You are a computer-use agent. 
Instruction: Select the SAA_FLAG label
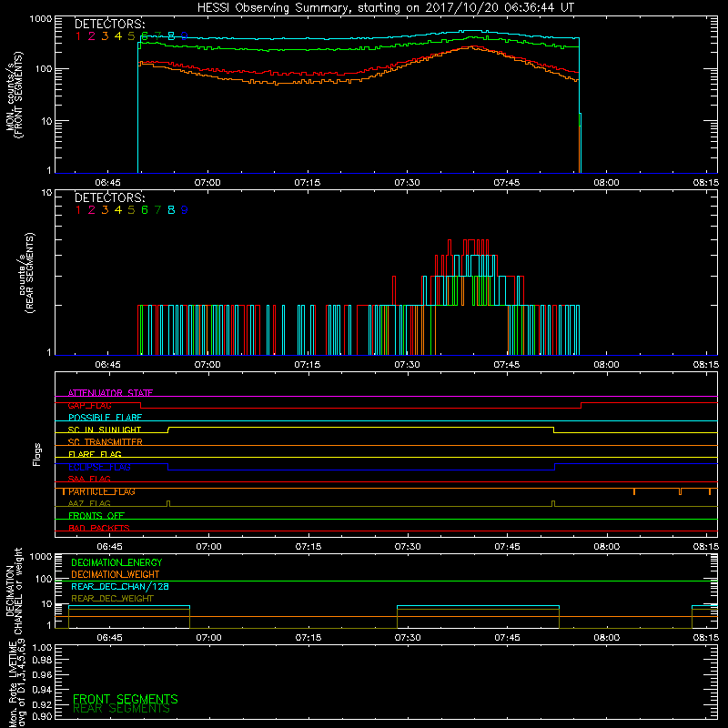click(89, 479)
